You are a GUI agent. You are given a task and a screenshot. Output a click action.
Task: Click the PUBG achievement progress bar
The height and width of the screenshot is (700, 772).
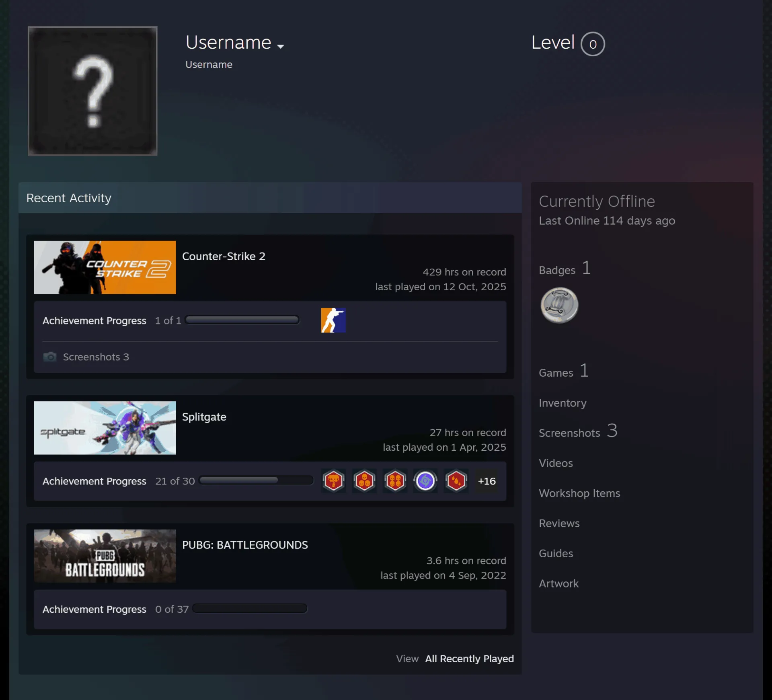coord(250,608)
